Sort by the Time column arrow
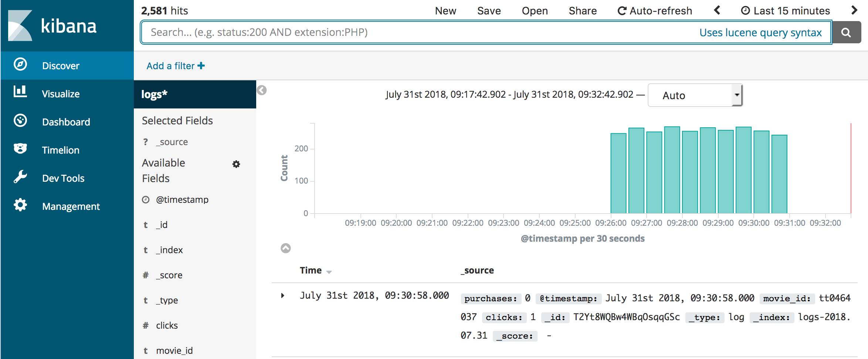Screen dimensions: 868x359 pyautogui.click(x=329, y=272)
